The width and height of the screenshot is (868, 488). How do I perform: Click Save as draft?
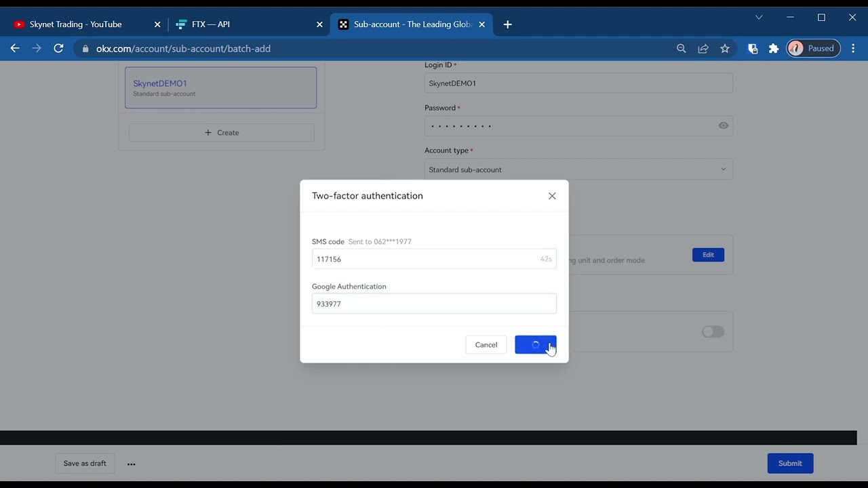[x=85, y=464]
